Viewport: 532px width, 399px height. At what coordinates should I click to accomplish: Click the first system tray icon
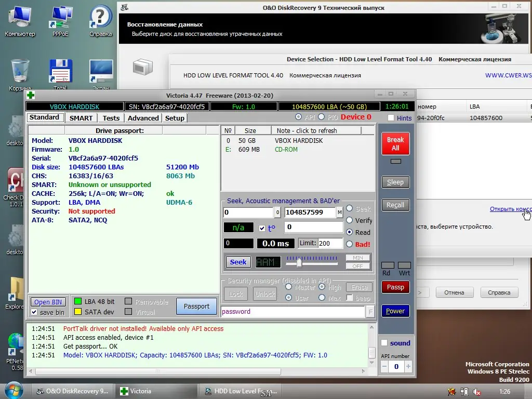(x=451, y=392)
